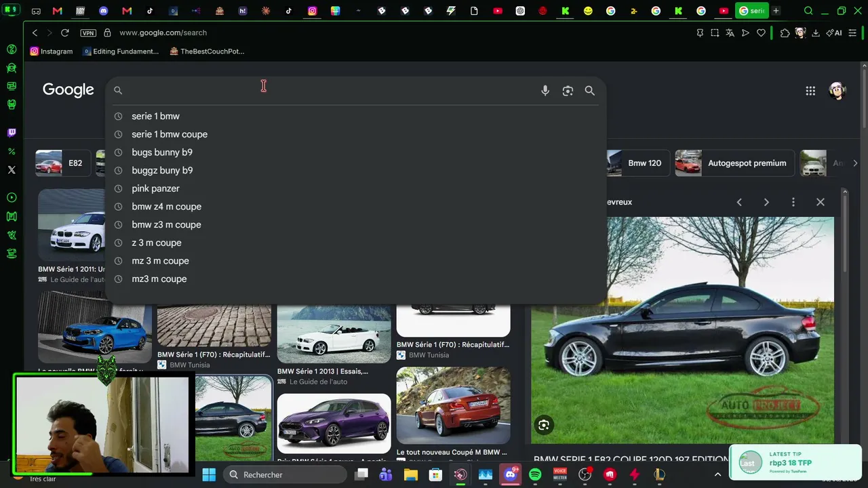Open preview panel three-dot options menu

tap(793, 202)
